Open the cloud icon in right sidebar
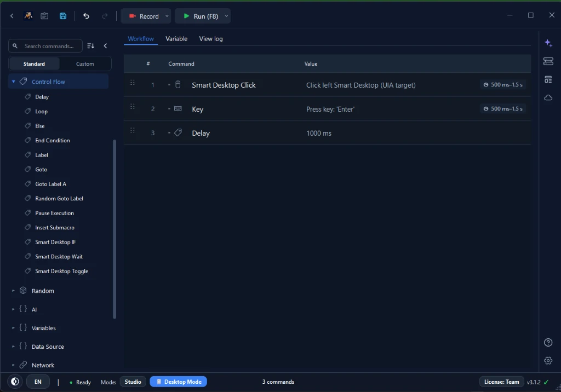This screenshot has width=561, height=392. tap(548, 97)
